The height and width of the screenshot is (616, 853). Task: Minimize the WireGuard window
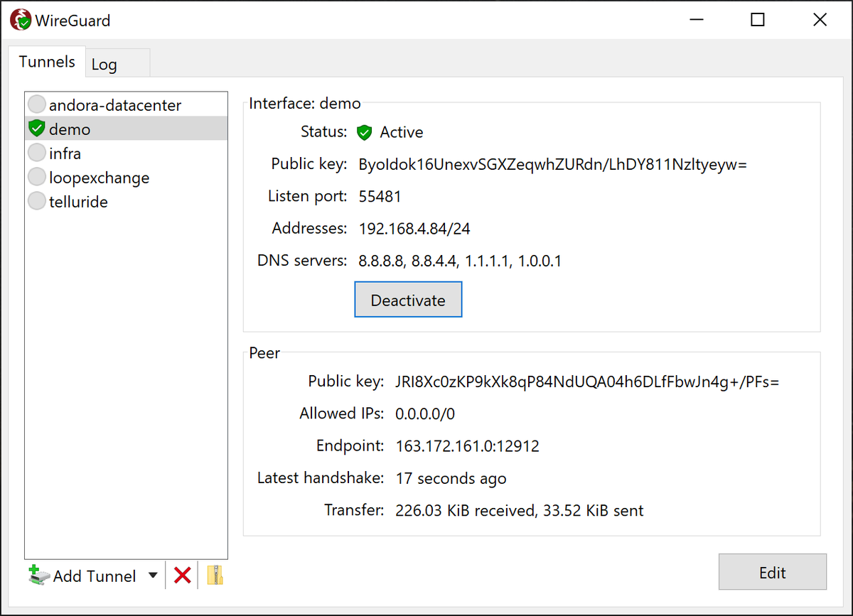coord(695,20)
